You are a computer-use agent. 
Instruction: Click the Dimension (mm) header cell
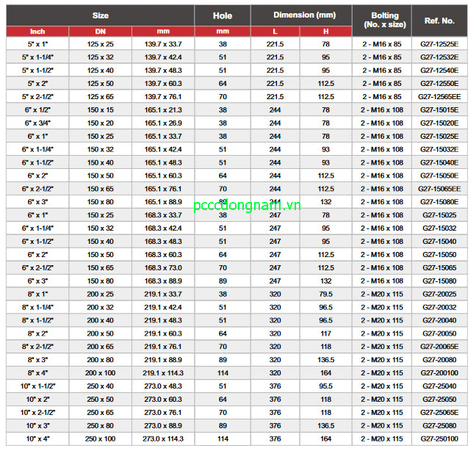pos(300,15)
